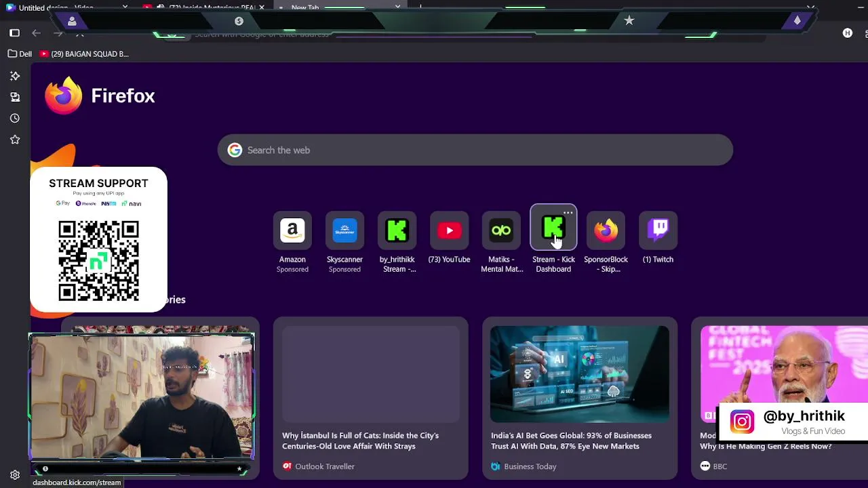Open the (1) Twitch shortcut
The height and width of the screenshot is (488, 868).
point(658,231)
